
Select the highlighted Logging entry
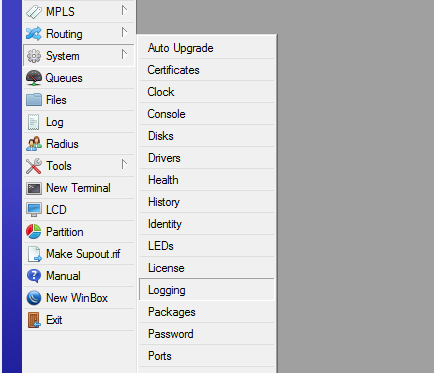click(207, 290)
